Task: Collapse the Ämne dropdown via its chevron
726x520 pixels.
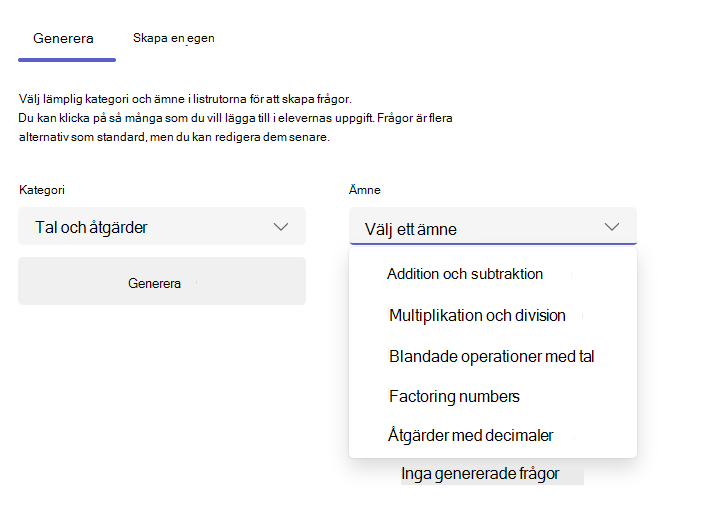Action: pyautogui.click(x=612, y=227)
